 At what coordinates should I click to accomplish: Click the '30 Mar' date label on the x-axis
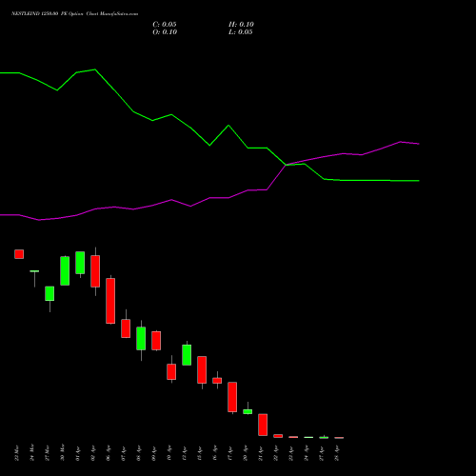[x=63, y=452]
